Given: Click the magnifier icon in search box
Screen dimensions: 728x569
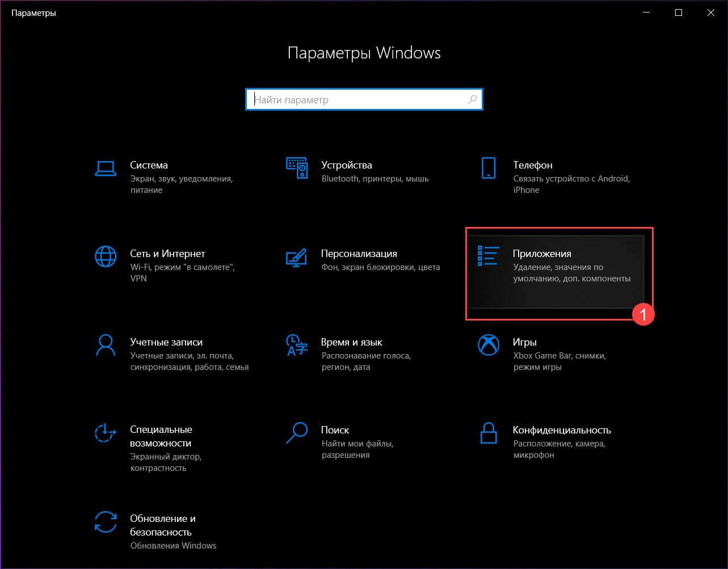Looking at the screenshot, I should pos(472,100).
